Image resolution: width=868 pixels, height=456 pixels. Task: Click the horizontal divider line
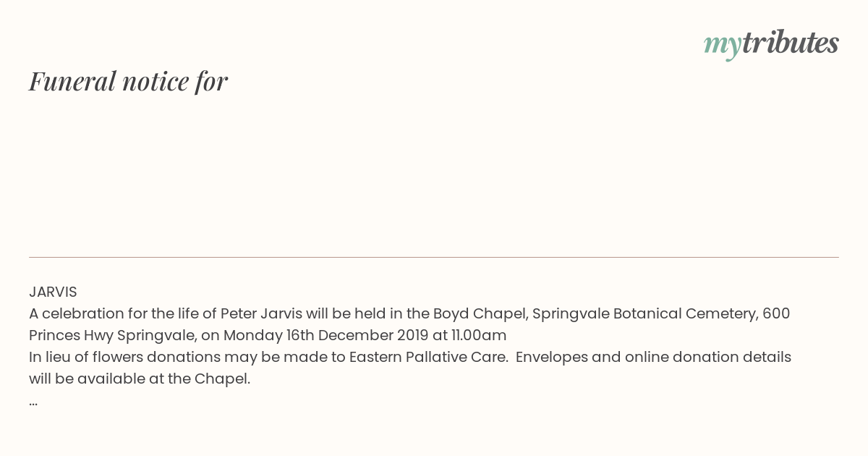(434, 257)
